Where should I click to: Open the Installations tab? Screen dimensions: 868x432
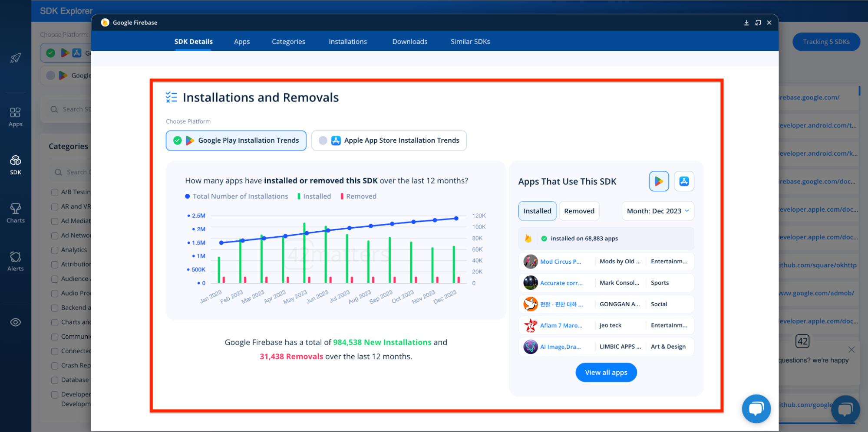click(348, 42)
